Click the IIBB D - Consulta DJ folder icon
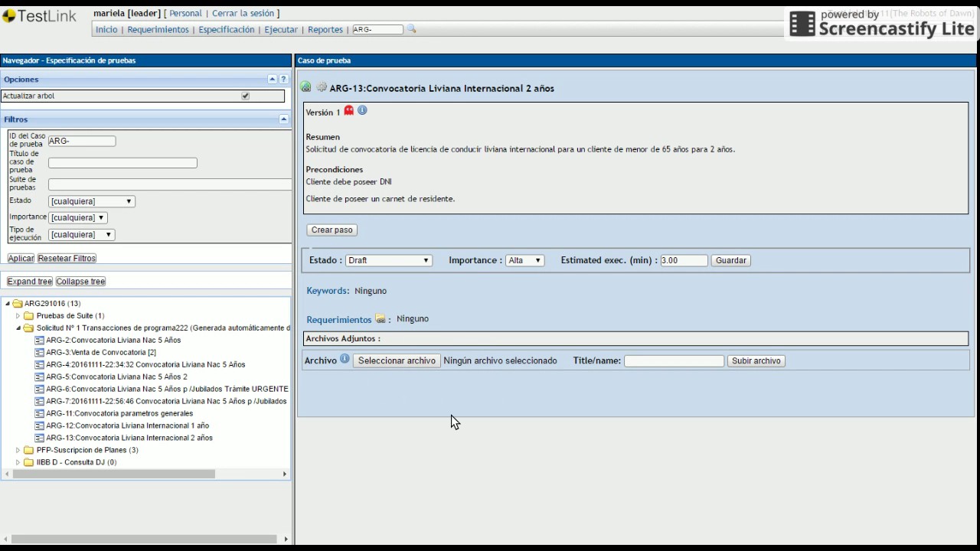The height and width of the screenshot is (551, 980). (x=28, y=462)
